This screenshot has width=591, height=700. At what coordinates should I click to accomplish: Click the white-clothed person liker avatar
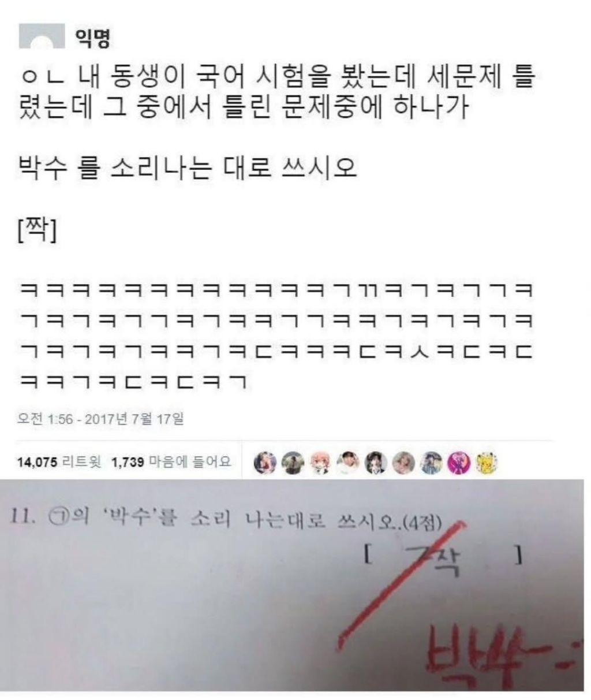348,463
